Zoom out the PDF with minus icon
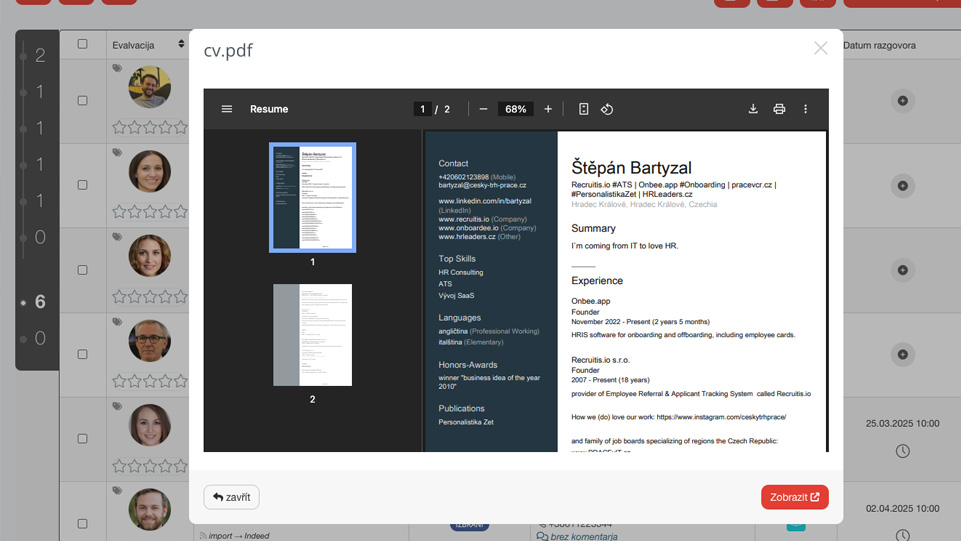961x541 pixels. tap(484, 109)
